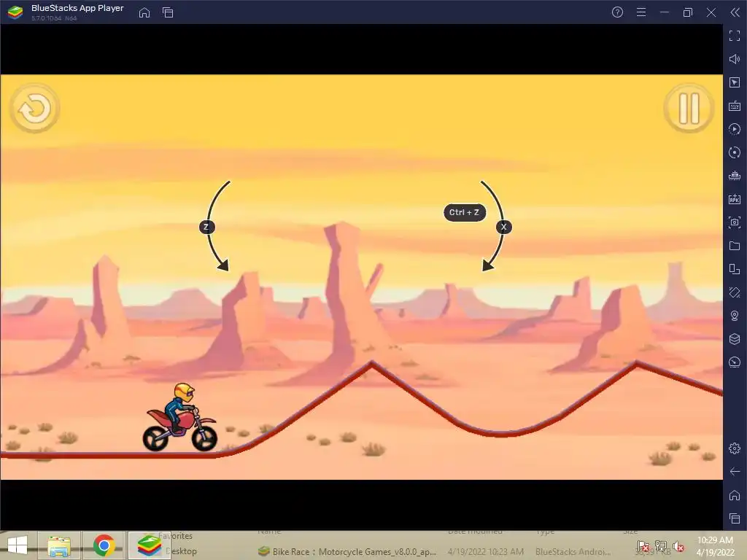Toggle fullscreen mode in side toolbar
This screenshot has width=747, height=560.
pos(735,36)
